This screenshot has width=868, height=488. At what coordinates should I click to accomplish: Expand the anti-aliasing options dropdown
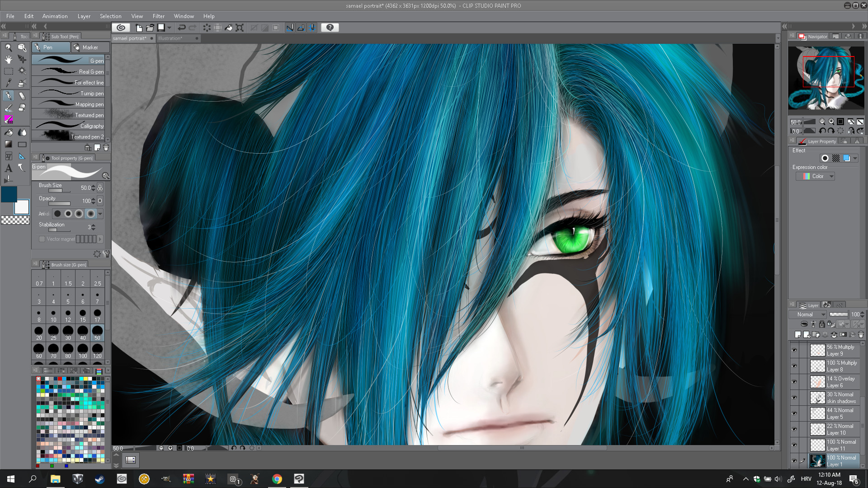point(100,214)
